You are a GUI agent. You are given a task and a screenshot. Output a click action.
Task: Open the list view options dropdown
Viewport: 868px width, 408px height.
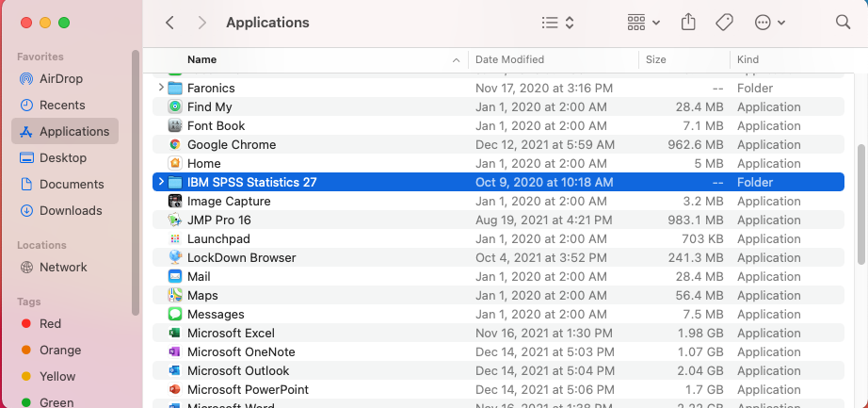[x=558, y=22]
